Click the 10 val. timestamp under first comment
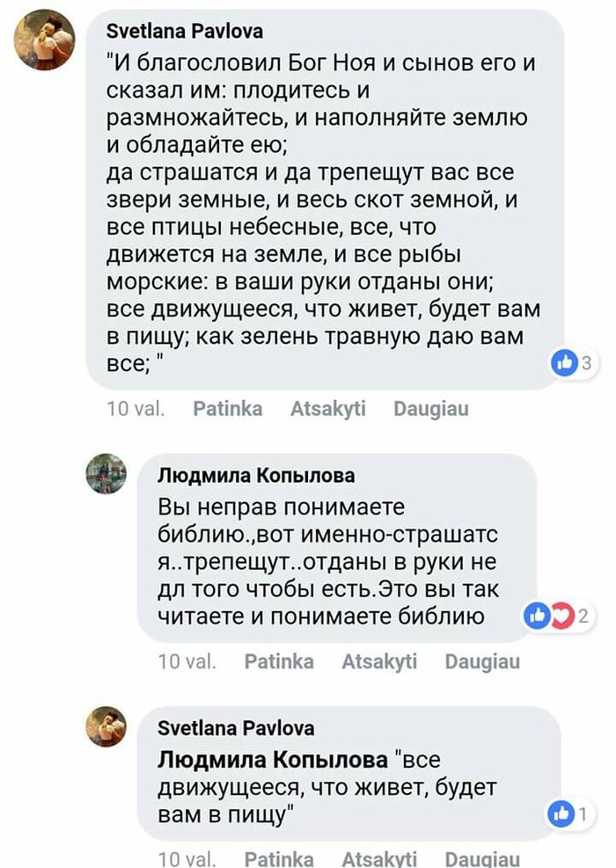 (136, 409)
